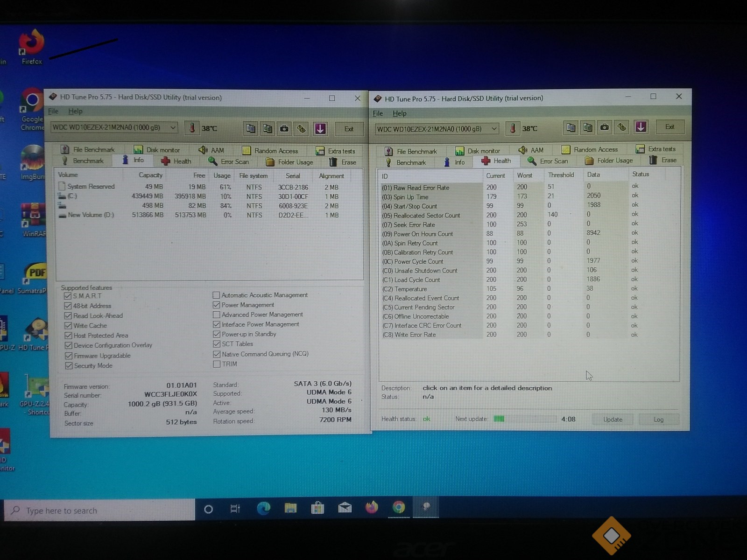Click the camera save-screenshot icon in left window
Image resolution: width=747 pixels, height=560 pixels.
click(284, 128)
